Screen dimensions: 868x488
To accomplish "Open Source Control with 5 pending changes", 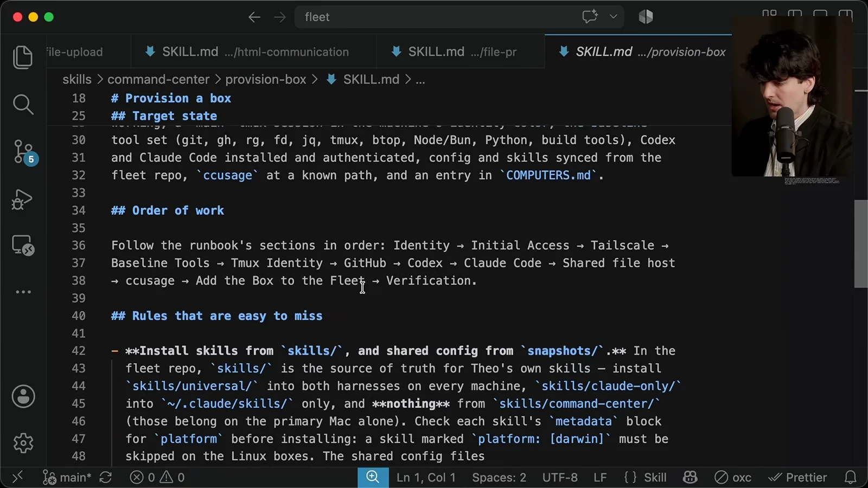I will (x=24, y=152).
